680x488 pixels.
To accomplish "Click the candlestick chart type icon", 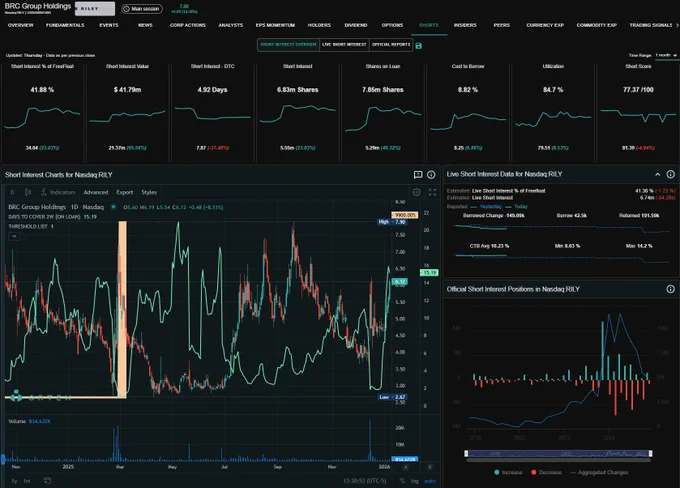I will pos(28,192).
